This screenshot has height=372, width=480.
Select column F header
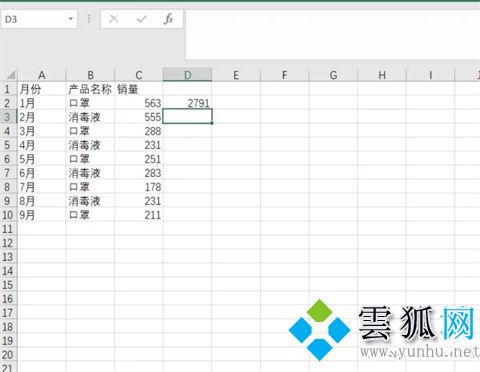(x=284, y=75)
